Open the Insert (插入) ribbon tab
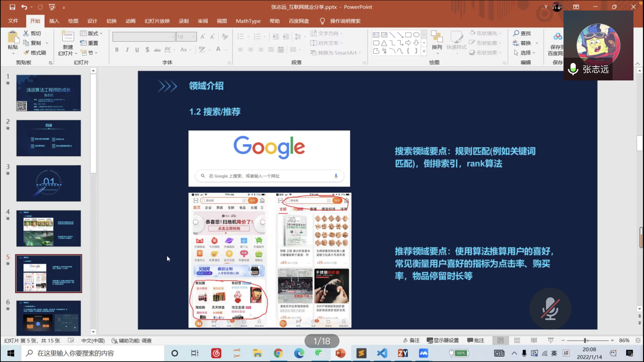644x362 pixels. [x=54, y=21]
